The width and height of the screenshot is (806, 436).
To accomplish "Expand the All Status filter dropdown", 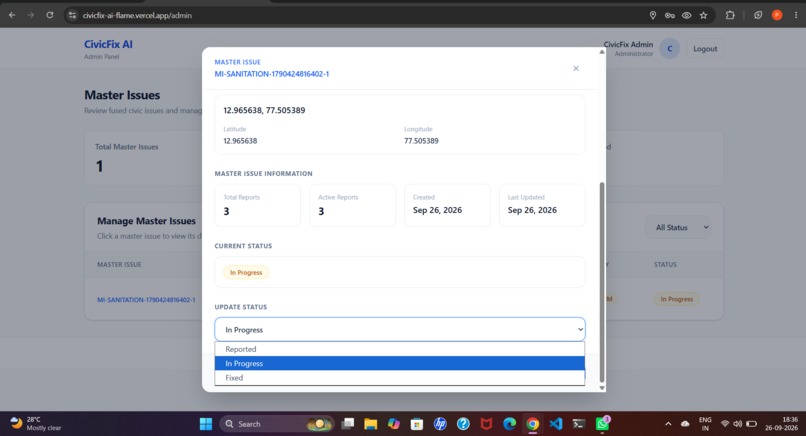I will click(678, 227).
